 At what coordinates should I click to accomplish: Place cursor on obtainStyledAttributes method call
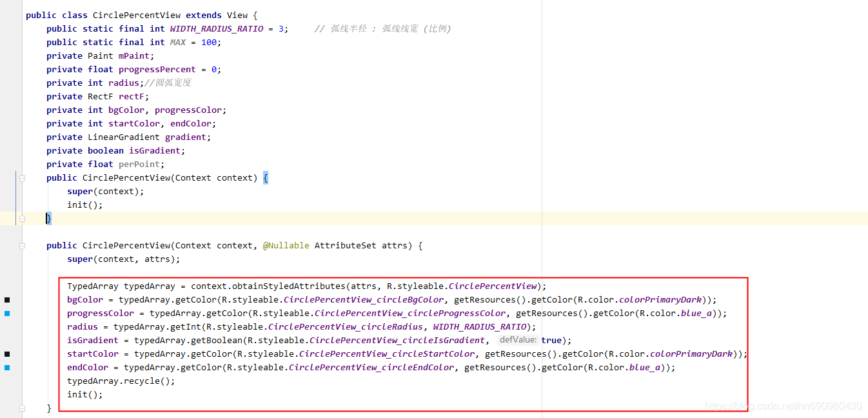tap(289, 286)
